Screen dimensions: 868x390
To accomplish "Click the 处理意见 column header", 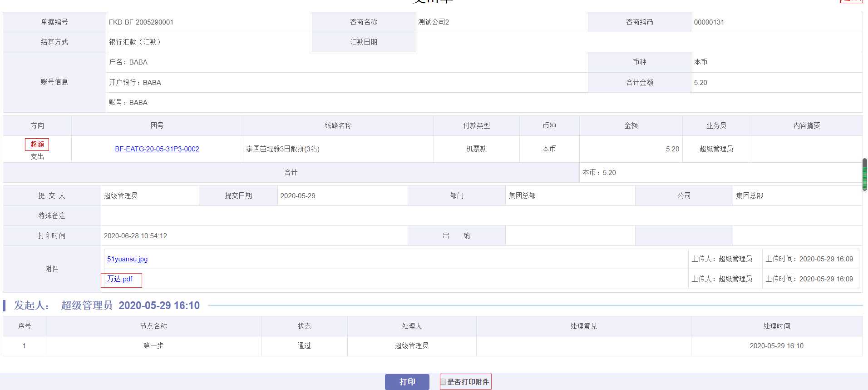I will click(x=584, y=326).
